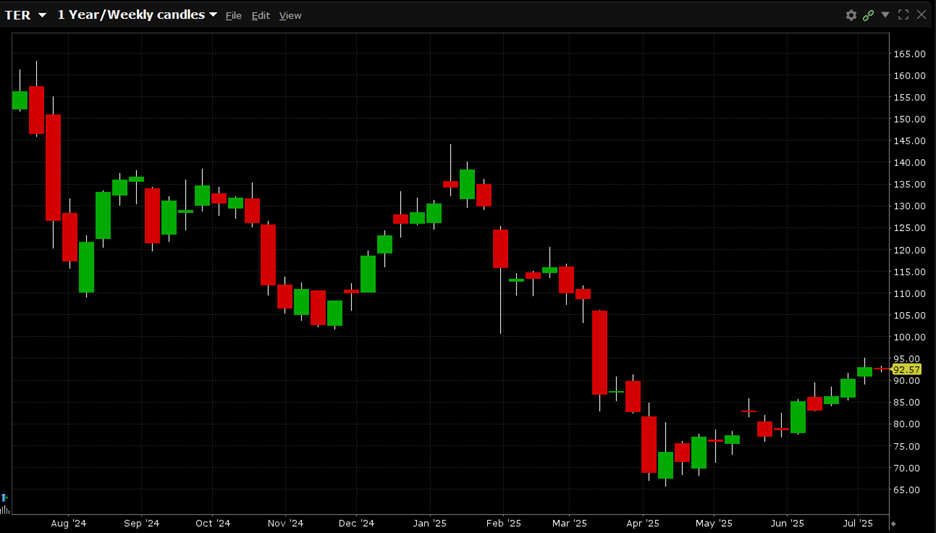
Task: Click the Mar '25 time axis label
Action: coord(569,523)
